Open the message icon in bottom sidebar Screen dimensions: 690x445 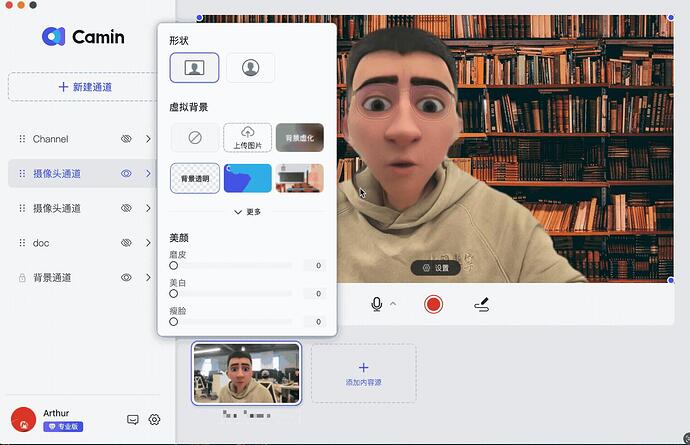point(132,420)
